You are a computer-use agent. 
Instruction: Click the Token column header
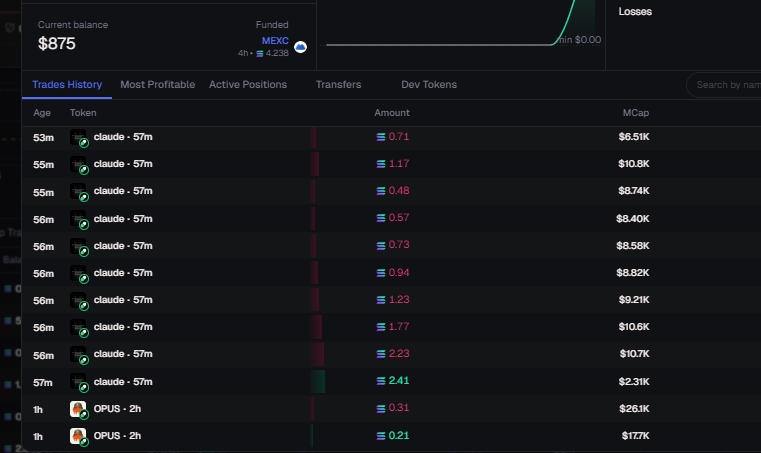(83, 113)
